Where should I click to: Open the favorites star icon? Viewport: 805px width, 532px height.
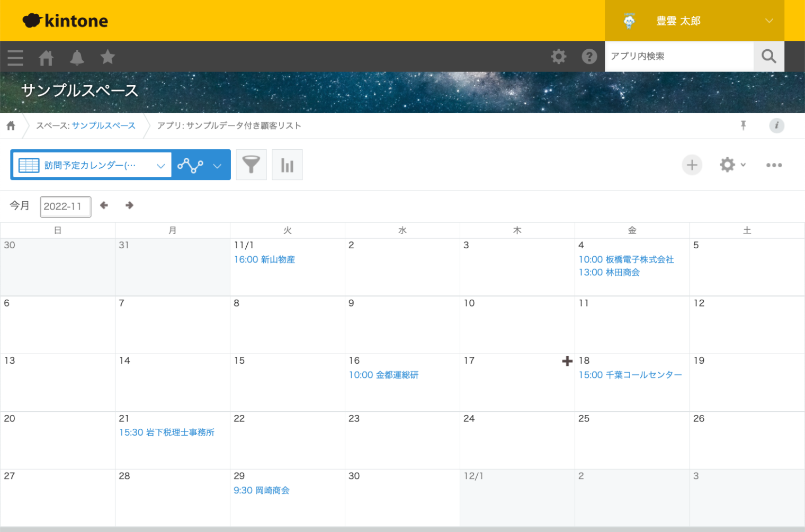[x=108, y=57]
